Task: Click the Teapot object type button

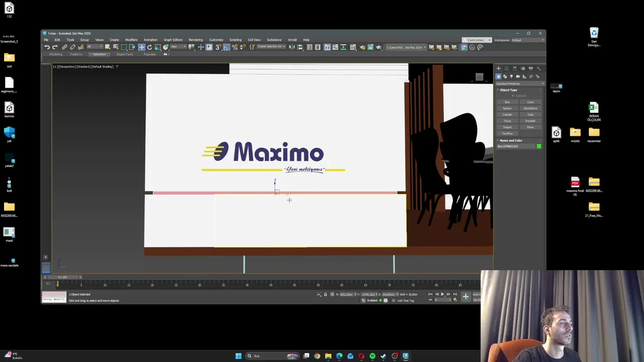Action: [x=507, y=127]
